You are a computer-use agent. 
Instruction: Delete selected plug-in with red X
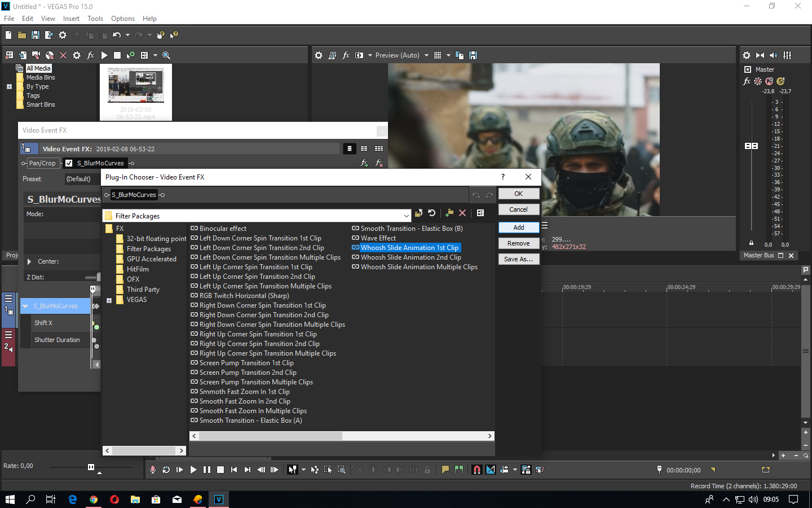coord(462,213)
